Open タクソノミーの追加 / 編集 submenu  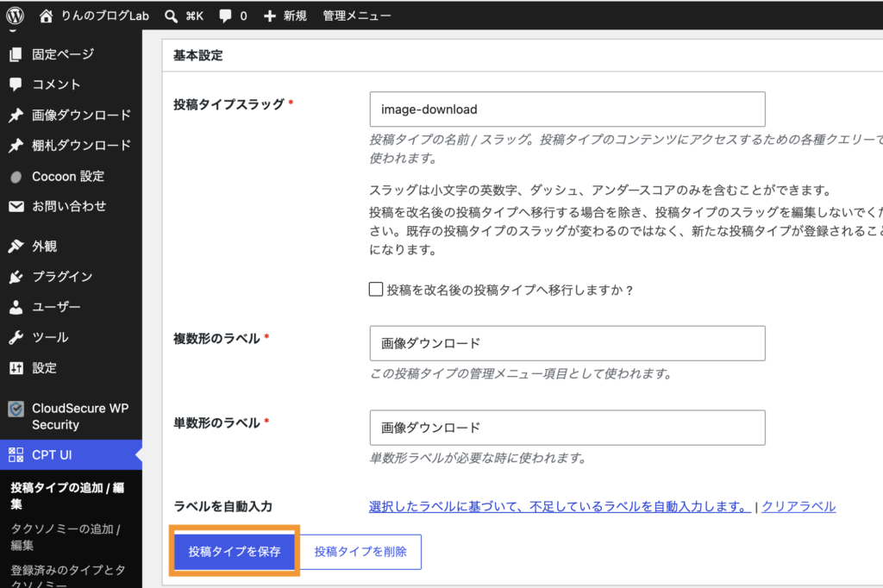(66, 537)
